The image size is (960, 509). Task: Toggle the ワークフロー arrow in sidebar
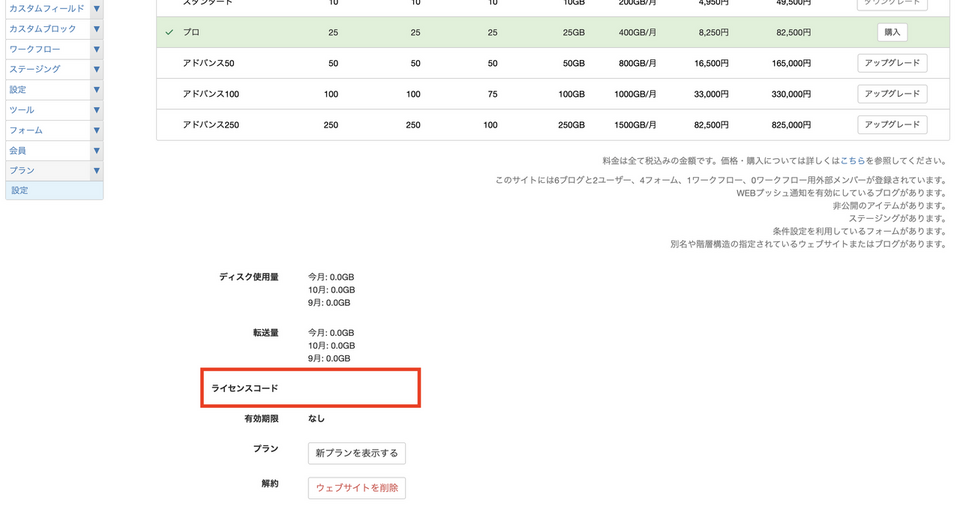point(96,49)
